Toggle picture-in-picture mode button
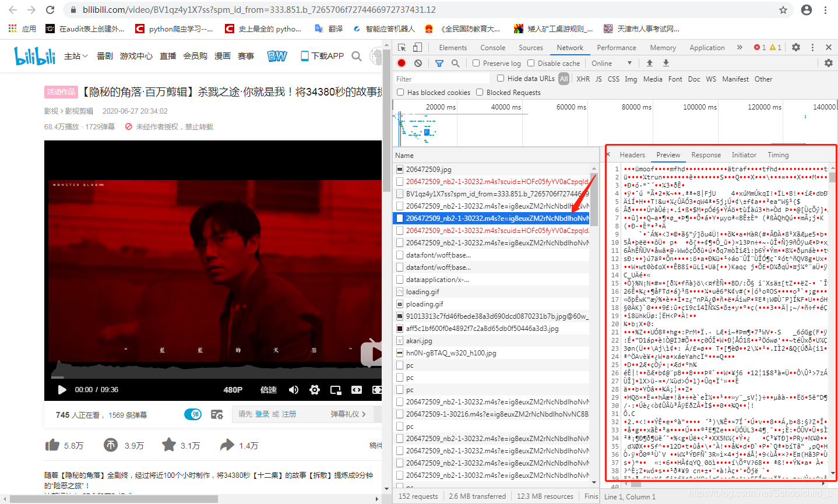Image resolution: width=838 pixels, height=504 pixels. (336, 390)
